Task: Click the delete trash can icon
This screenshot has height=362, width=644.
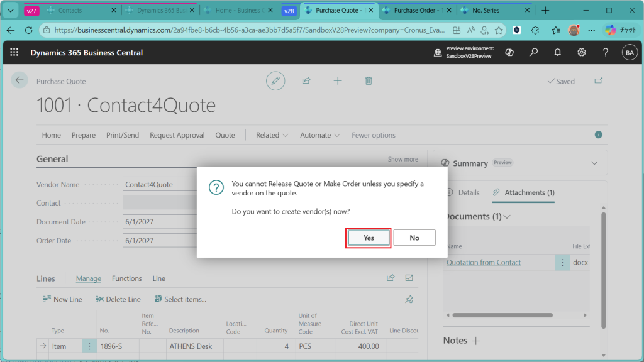Action: coord(369,81)
